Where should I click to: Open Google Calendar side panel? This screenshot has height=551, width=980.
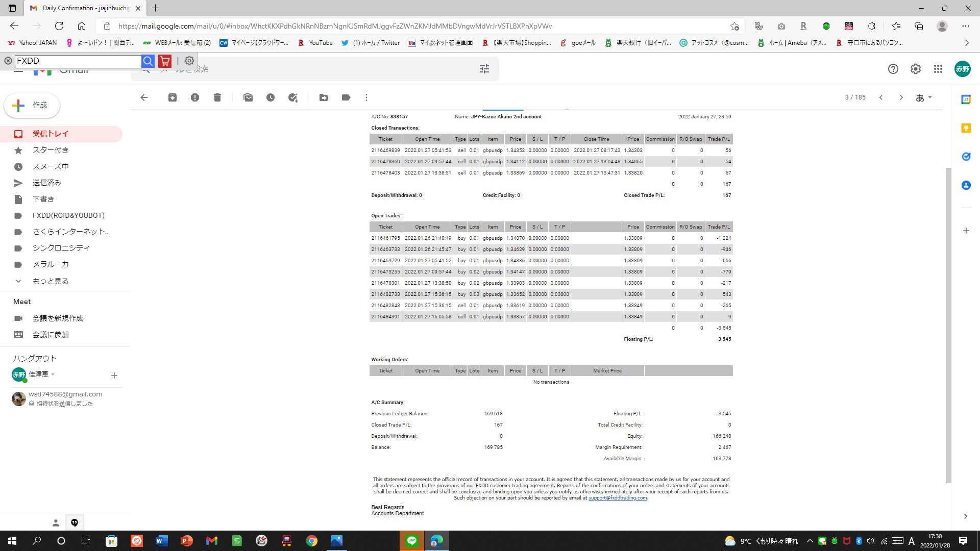pyautogui.click(x=966, y=99)
